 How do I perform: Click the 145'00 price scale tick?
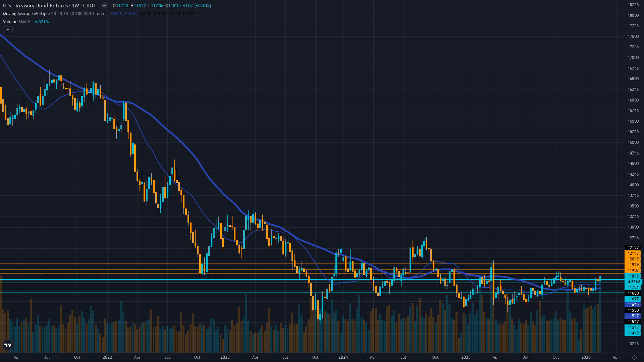(x=633, y=164)
